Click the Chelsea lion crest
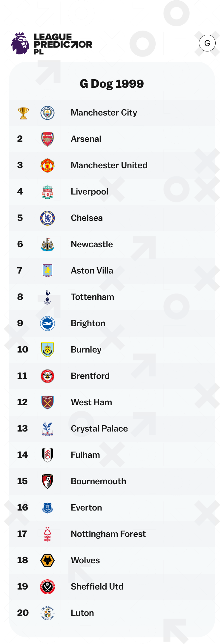The width and height of the screenshot is (224, 644). [47, 218]
